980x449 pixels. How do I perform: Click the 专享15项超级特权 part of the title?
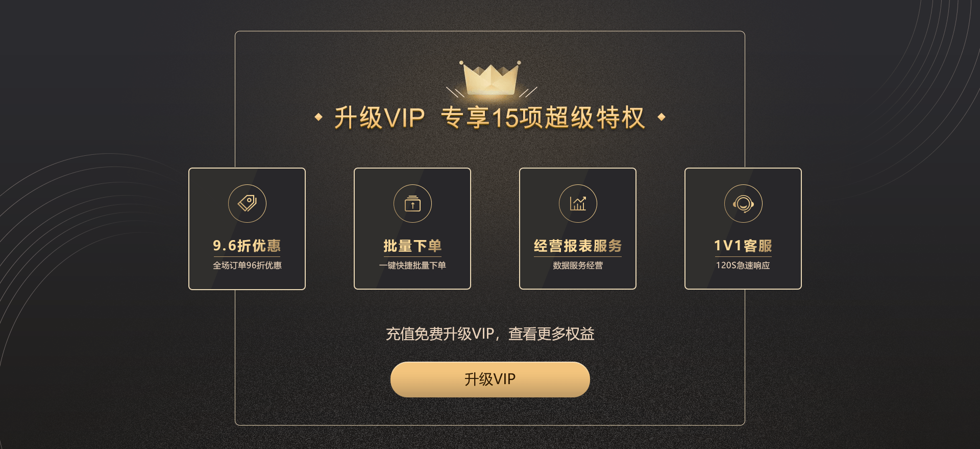pos(543,117)
